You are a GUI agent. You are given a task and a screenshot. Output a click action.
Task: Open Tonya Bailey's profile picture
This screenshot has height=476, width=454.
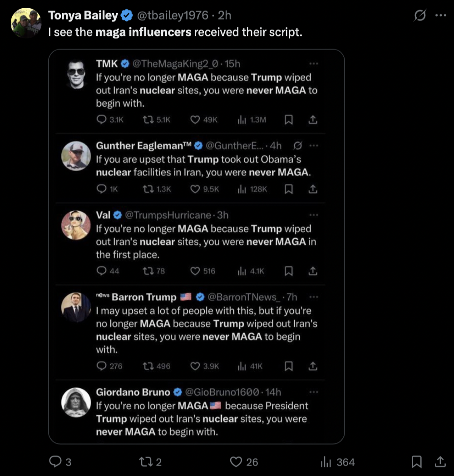coord(26,23)
